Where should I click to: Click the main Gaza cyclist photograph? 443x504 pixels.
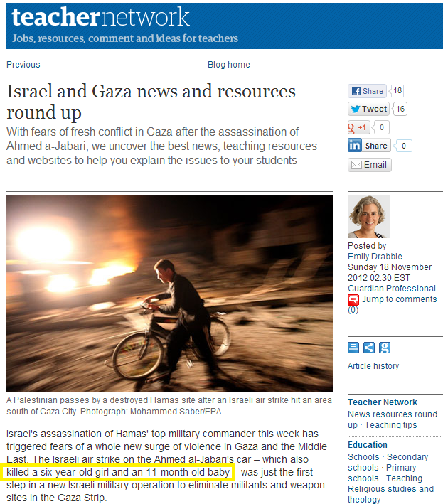pos(170,294)
